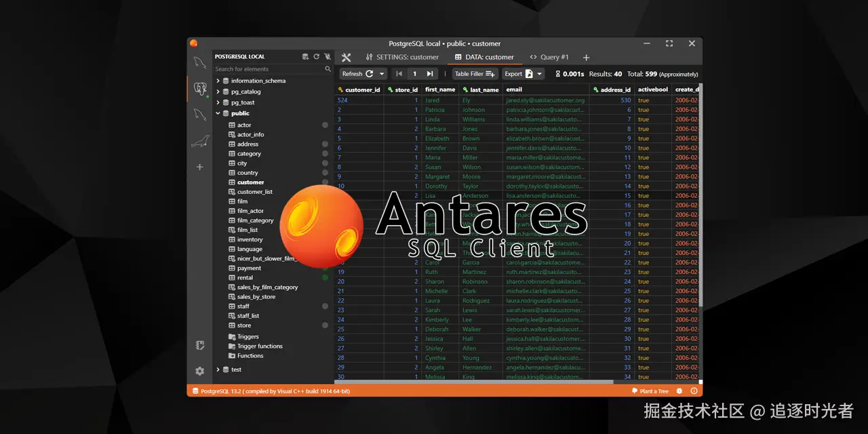
Task: Switch to the SETTINGS: customer tab
Action: (x=402, y=58)
